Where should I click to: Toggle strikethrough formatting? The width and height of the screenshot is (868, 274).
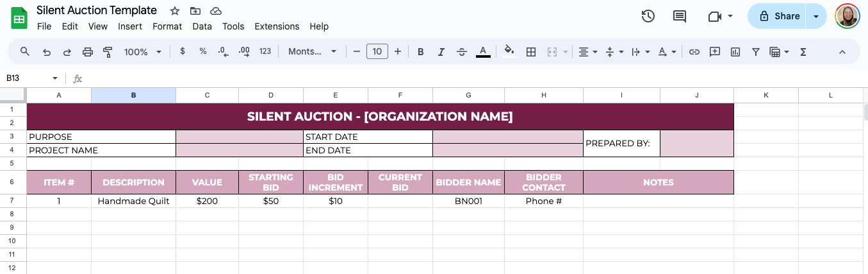(x=462, y=52)
